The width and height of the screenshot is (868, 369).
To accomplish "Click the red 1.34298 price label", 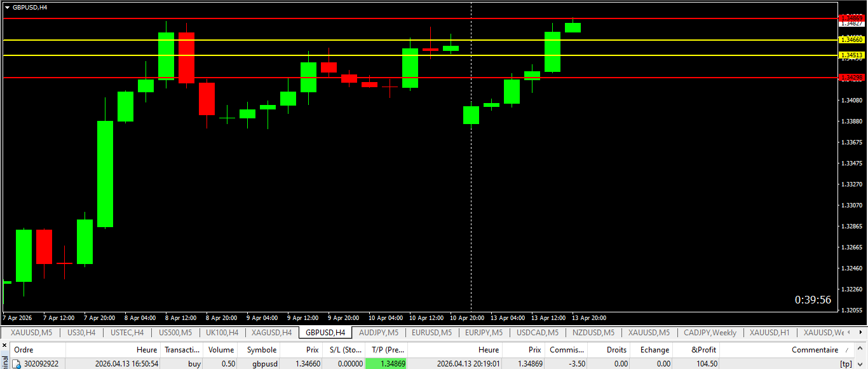I will pos(851,78).
